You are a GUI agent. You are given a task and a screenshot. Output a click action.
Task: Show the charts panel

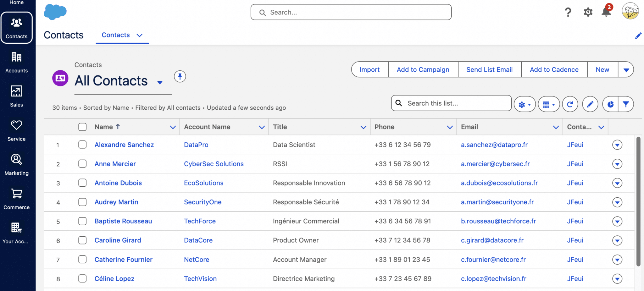[610, 104]
